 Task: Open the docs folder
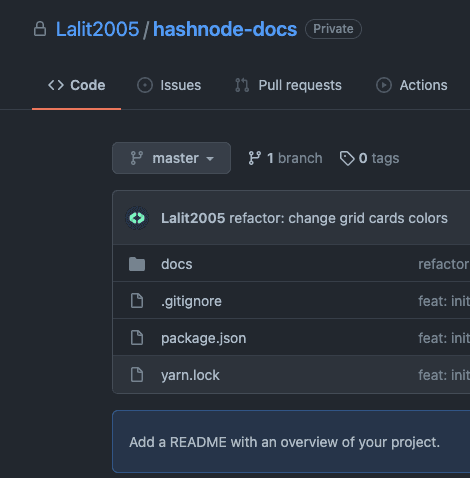(177, 264)
